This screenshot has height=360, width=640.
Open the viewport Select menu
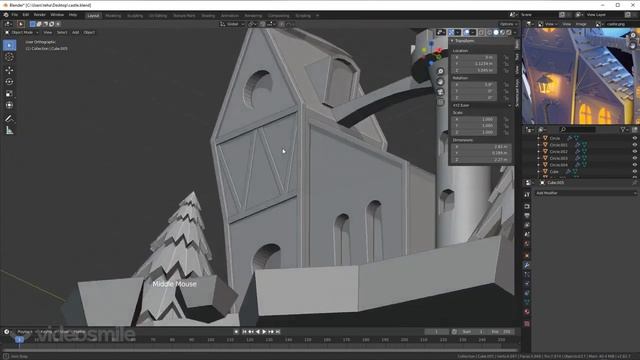point(62,32)
